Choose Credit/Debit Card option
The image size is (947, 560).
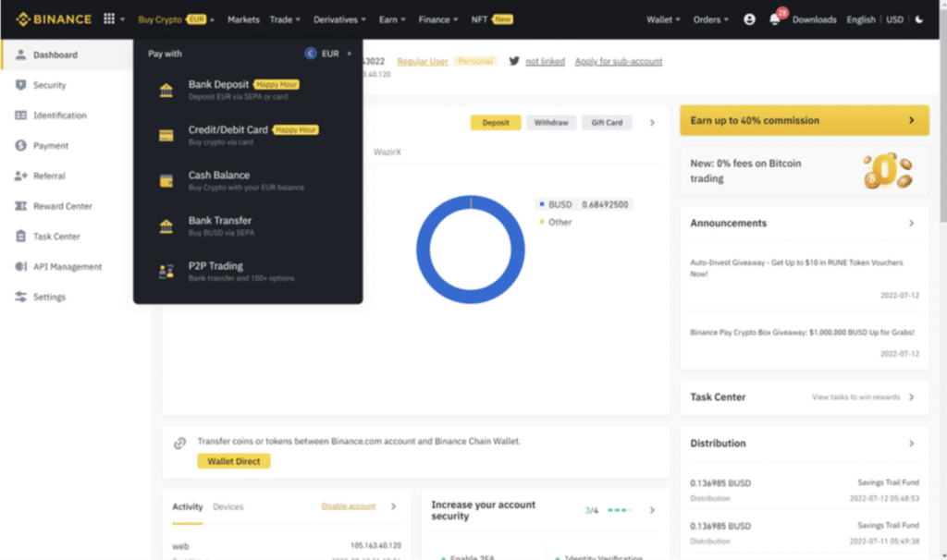click(x=248, y=135)
